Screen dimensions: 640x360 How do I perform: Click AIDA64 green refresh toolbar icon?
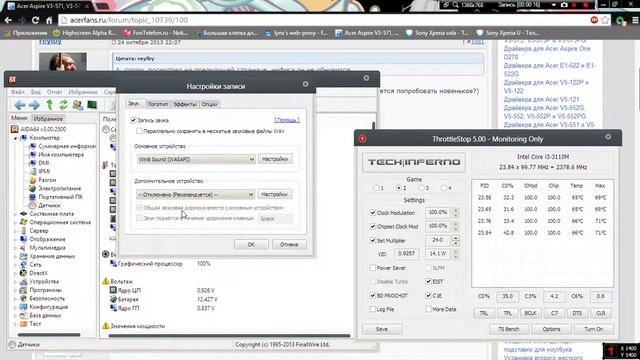(63, 105)
